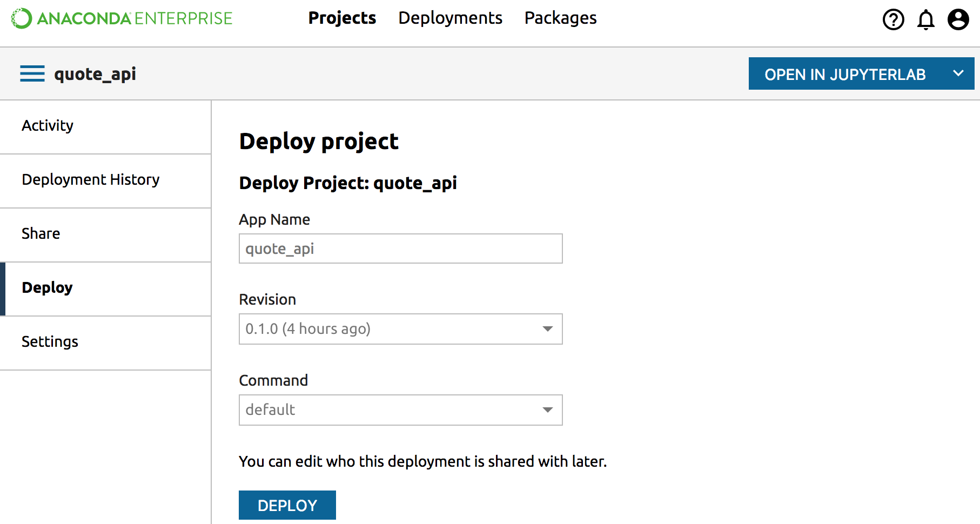Open the Revision dropdown
The height and width of the screenshot is (524, 980).
(x=400, y=329)
